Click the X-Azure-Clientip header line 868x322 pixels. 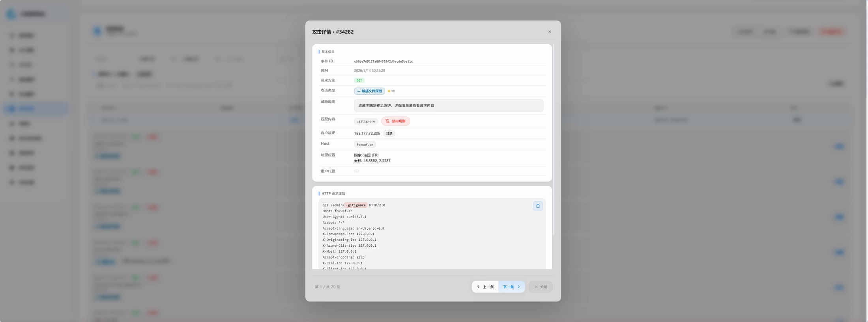tap(349, 246)
